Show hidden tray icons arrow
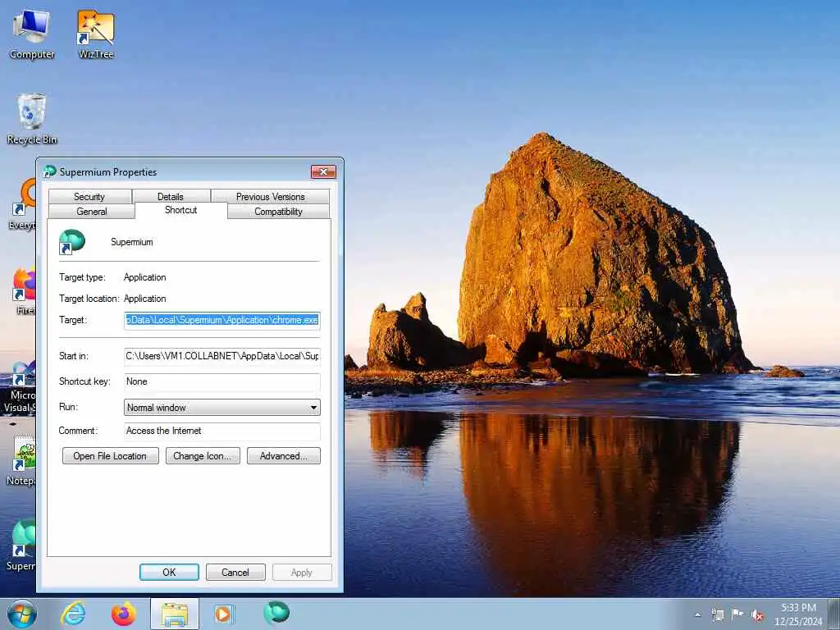 [697, 615]
